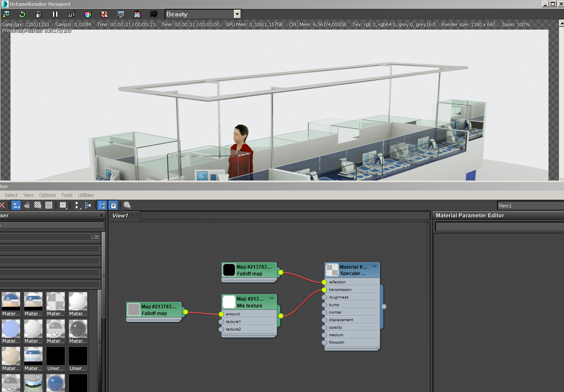Click the black Falloff map node swatch
The height and width of the screenshot is (392, 564).
coord(229,270)
